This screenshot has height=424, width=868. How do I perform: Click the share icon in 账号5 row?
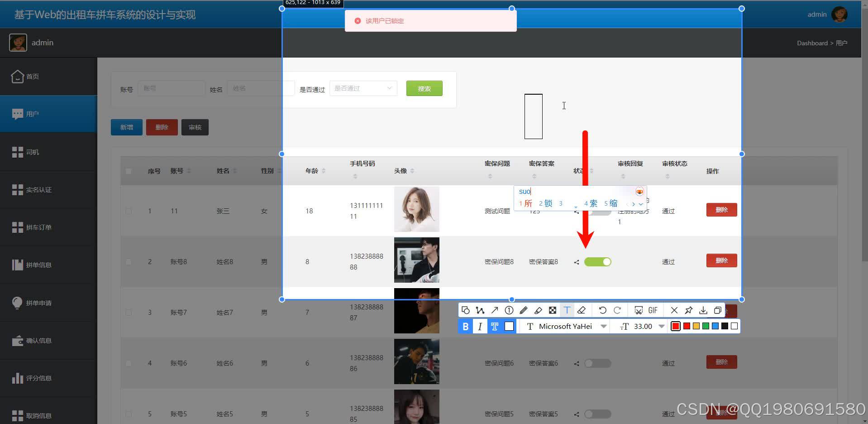tap(577, 414)
